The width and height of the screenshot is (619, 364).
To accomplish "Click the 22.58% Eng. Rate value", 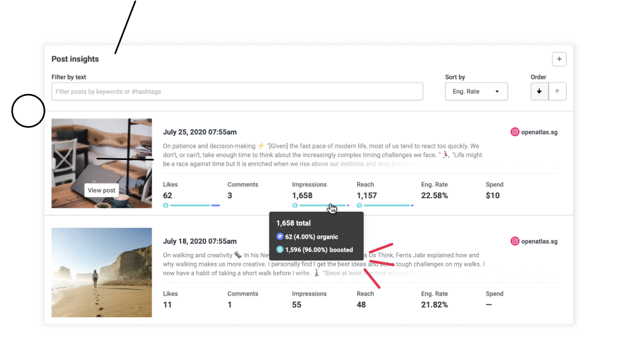I will (434, 196).
